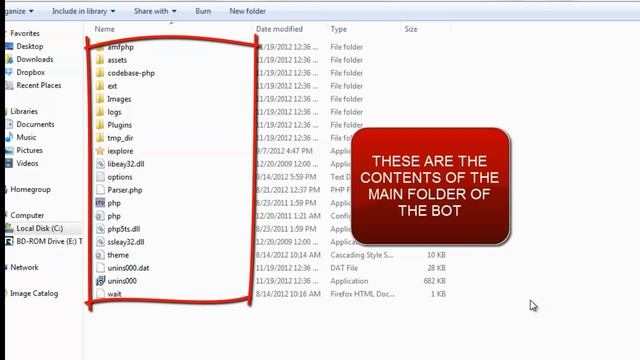
Task: Open the Organize dropdown menu
Action: pos(19,11)
